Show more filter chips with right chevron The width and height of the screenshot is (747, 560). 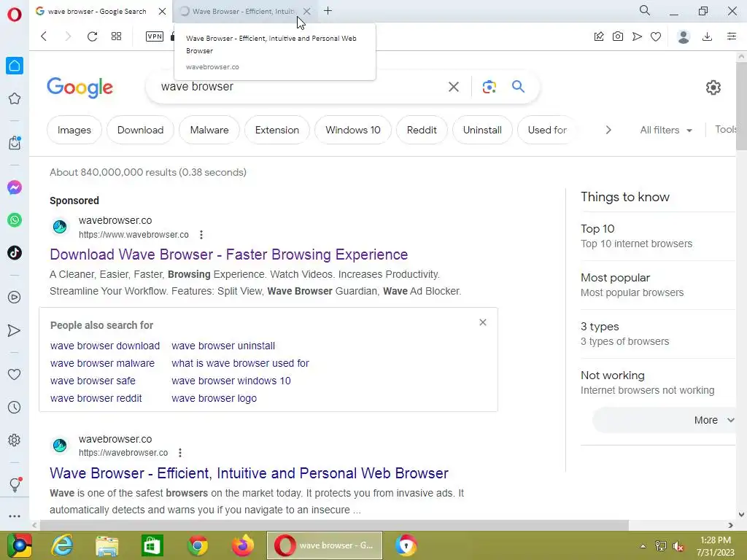pyautogui.click(x=608, y=130)
